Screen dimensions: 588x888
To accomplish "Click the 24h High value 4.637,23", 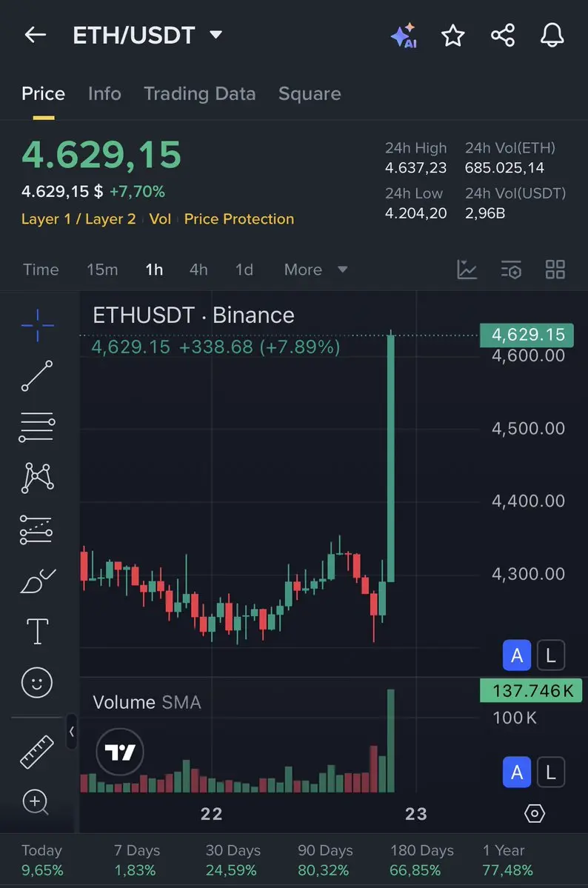I will [x=415, y=168].
